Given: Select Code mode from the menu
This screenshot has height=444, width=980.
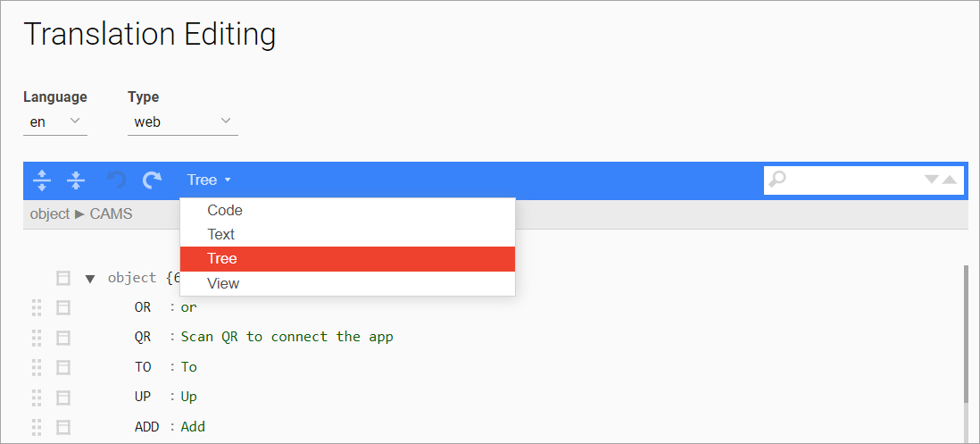Looking at the screenshot, I should 225,211.
